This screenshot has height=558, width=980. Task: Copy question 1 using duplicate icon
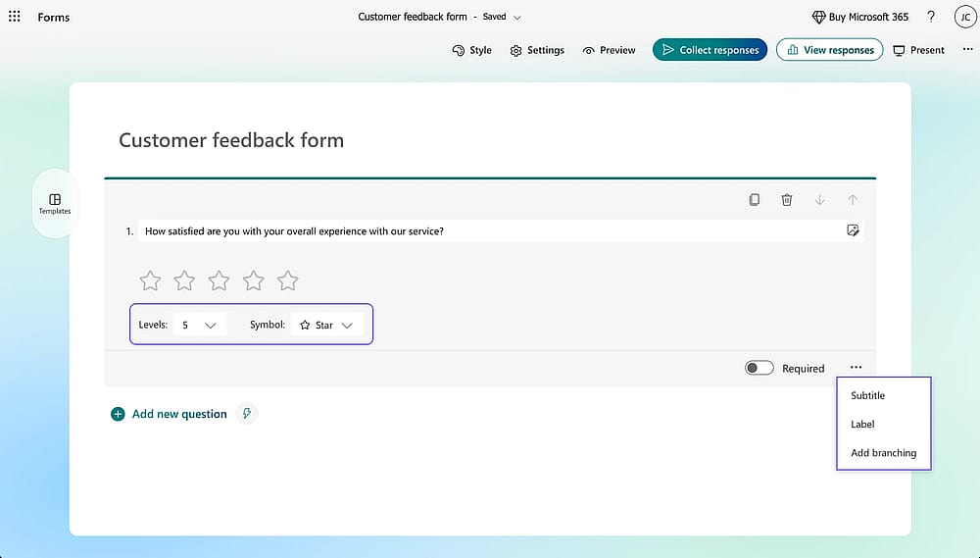tap(755, 199)
